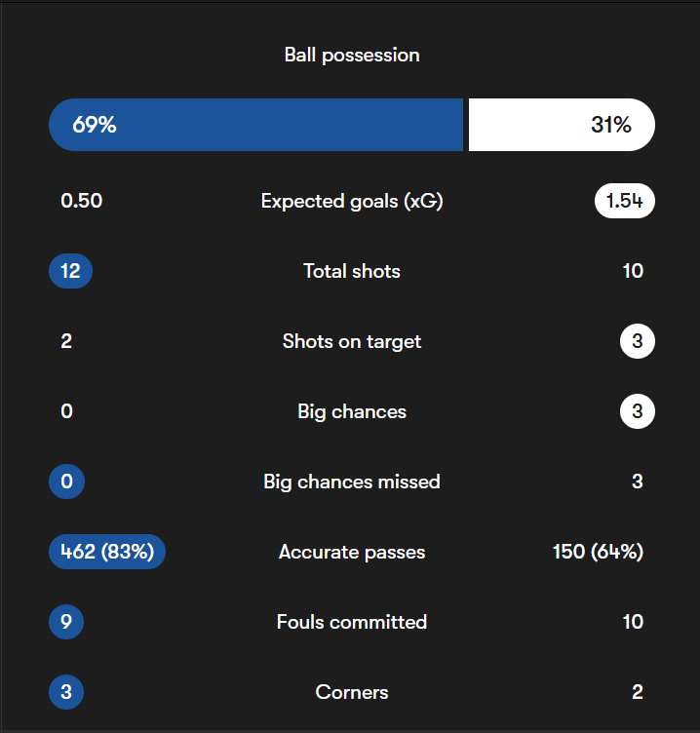The height and width of the screenshot is (733, 700).
Task: Select the Ball possession heading
Action: tap(352, 55)
